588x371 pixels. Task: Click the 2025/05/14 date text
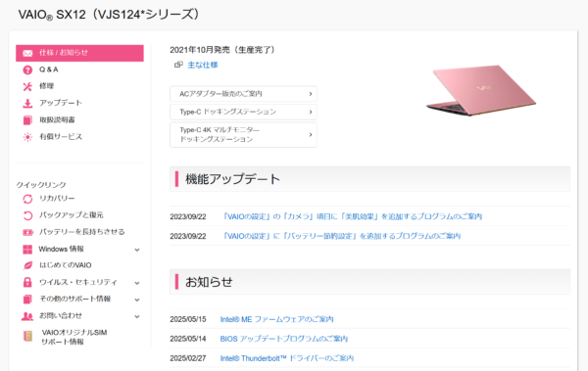point(188,339)
